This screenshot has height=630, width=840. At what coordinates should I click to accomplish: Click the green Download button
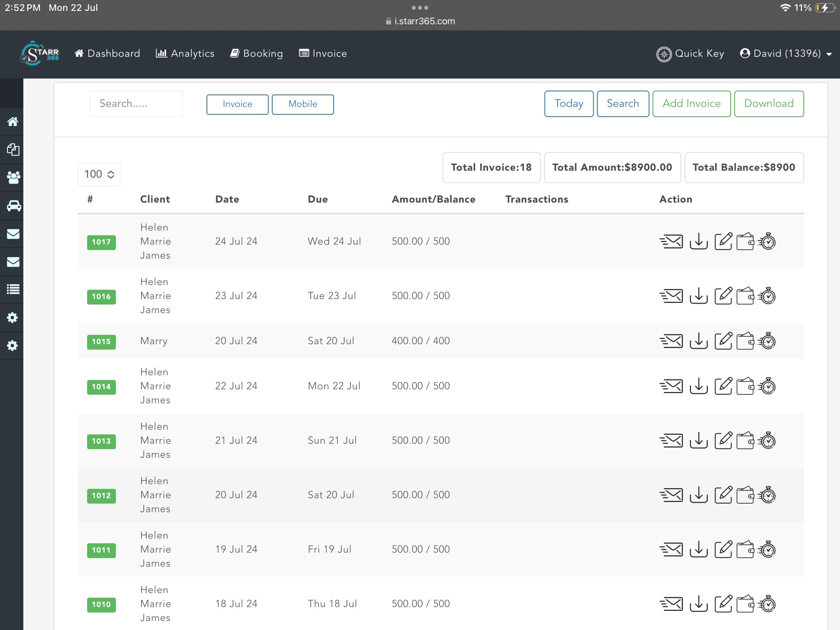[769, 104]
